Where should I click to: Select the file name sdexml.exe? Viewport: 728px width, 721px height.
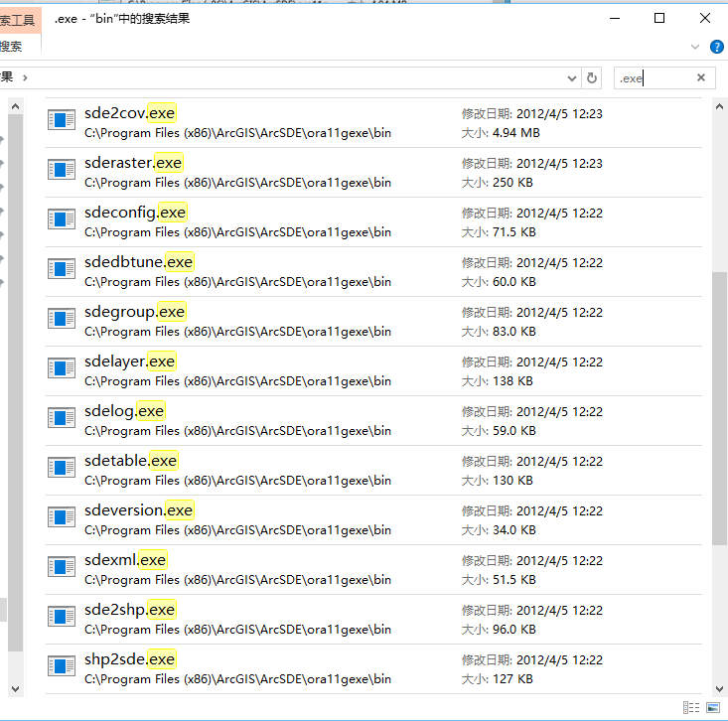(125, 560)
